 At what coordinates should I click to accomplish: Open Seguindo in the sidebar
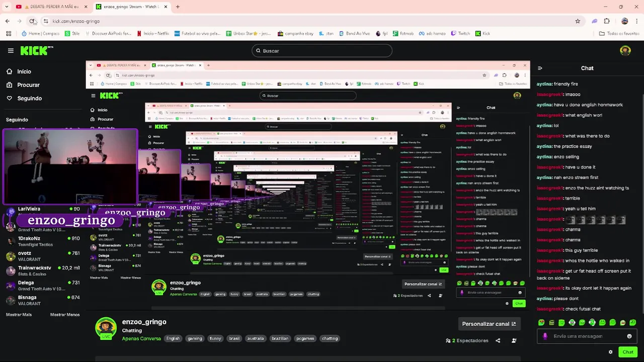click(24, 99)
